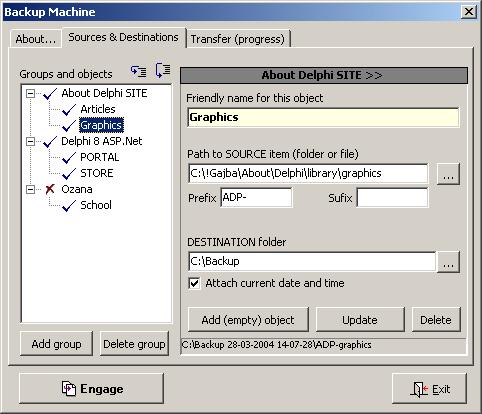Toggle the checkmark icon beside School
482x414 pixels.
click(69, 205)
